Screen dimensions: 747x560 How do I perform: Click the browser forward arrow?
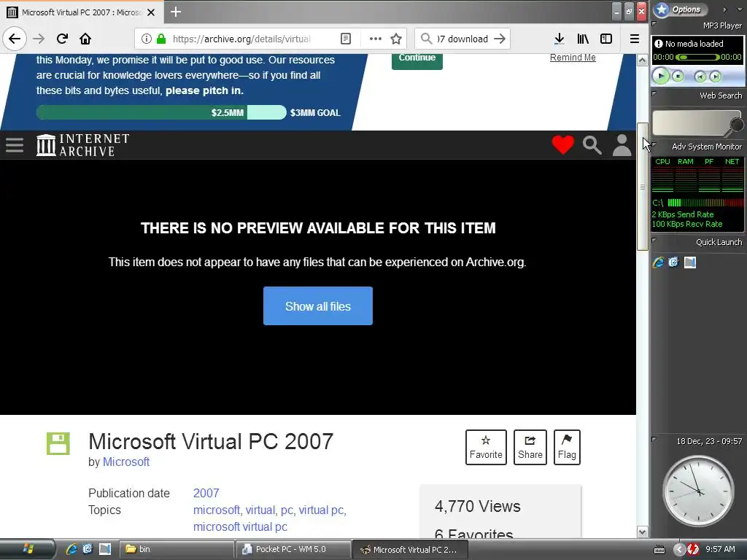coord(39,39)
